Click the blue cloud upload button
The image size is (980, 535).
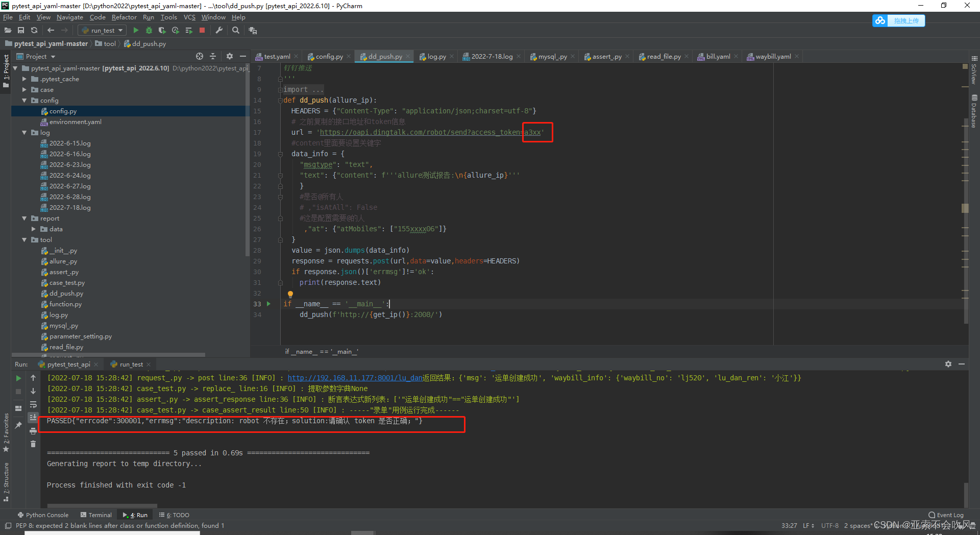point(898,20)
